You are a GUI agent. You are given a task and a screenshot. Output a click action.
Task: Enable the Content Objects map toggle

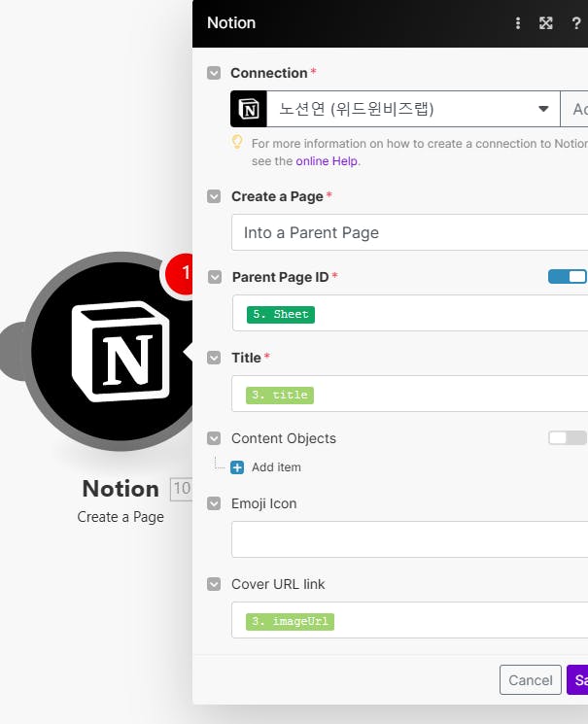[x=568, y=437]
